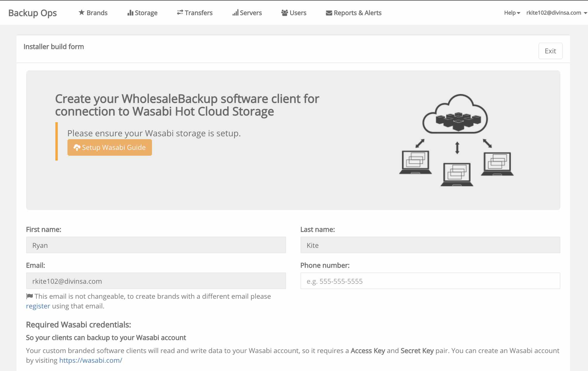Open the rkite102@divinsa.com account dropdown

pyautogui.click(x=556, y=13)
